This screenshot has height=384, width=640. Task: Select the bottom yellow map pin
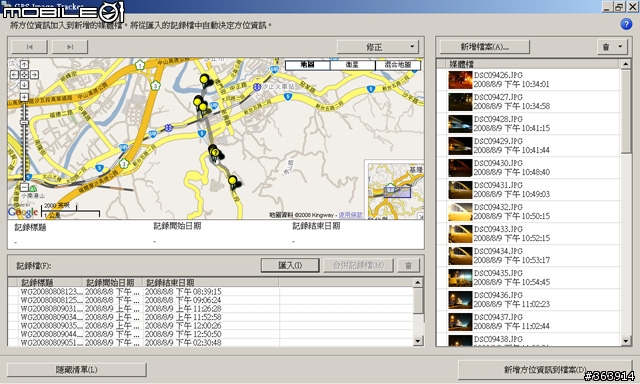pos(232,182)
